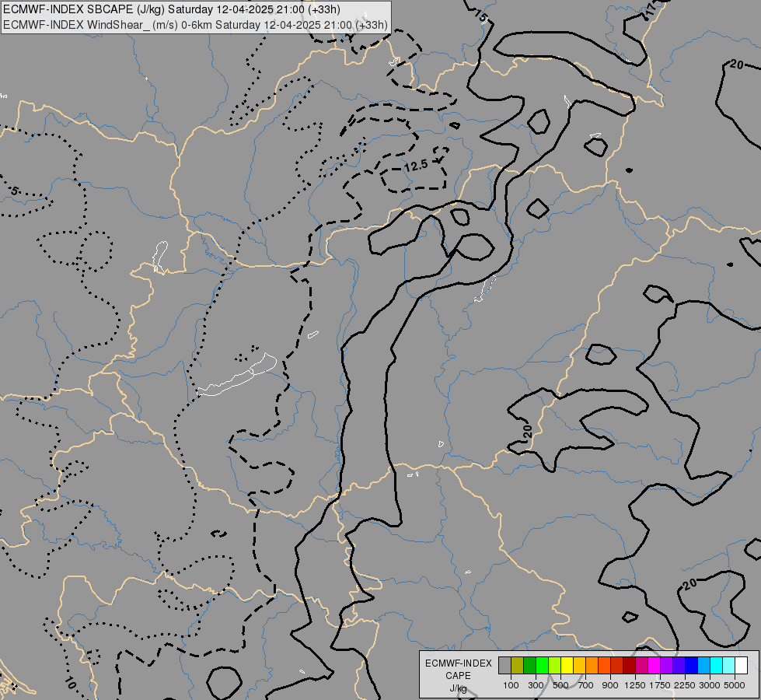Screen dimensions: 761x700
Task: Click the bright magenta legend swatch
Action: pyautogui.click(x=655, y=665)
